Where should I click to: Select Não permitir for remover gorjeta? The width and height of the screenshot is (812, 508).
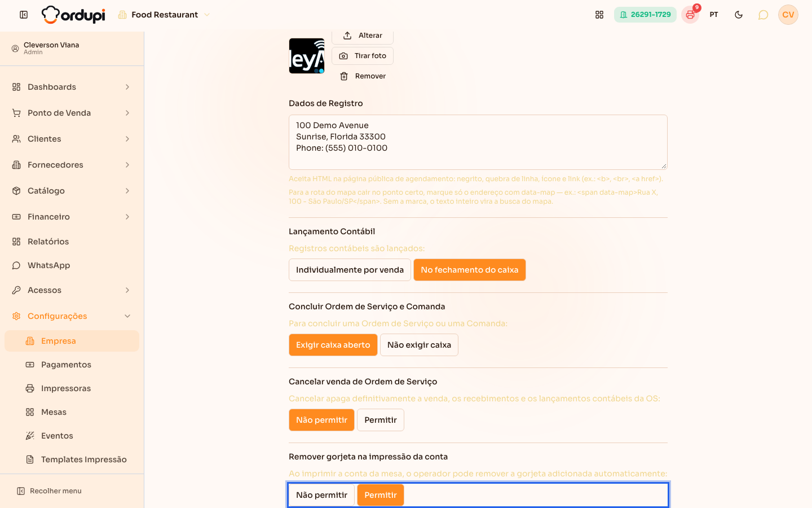point(321,495)
